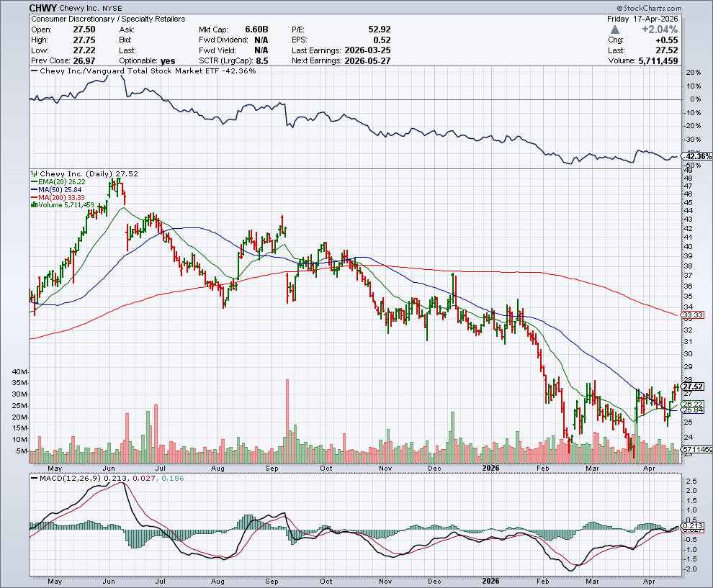Click the 5711459 volume axis tag
This screenshot has height=588, width=713.
click(x=698, y=449)
